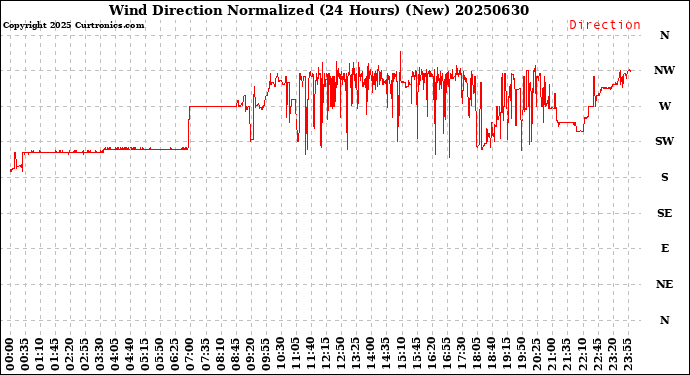The width and height of the screenshot is (690, 375).
Task: Select the 'SE' y-axis label
Action: (664, 213)
